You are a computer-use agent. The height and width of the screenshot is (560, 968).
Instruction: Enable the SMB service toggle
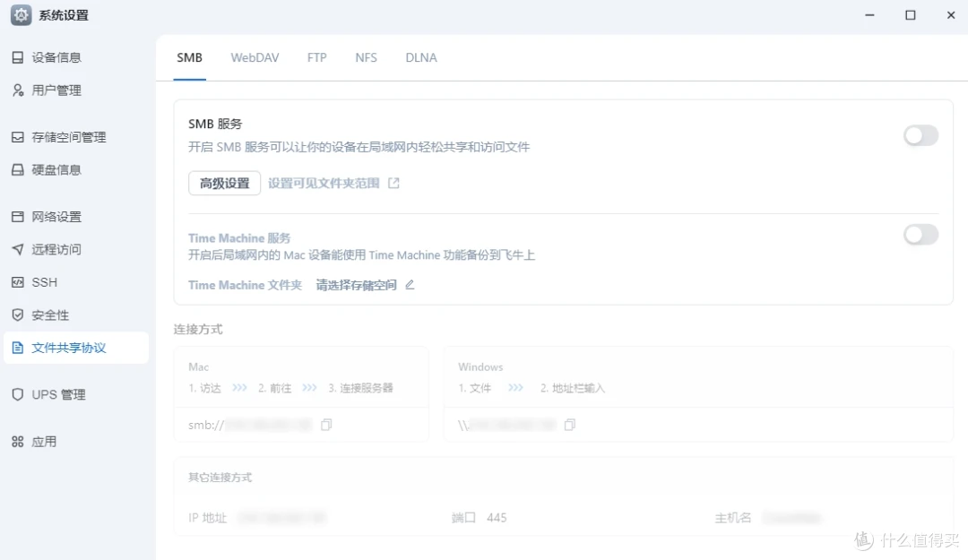[920, 135]
